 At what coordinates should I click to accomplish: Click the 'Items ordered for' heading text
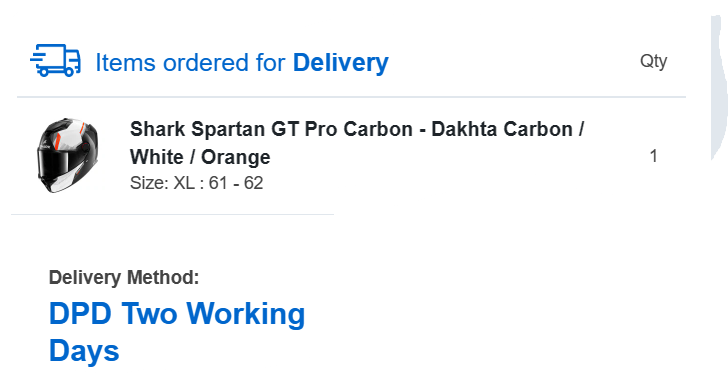tap(190, 62)
